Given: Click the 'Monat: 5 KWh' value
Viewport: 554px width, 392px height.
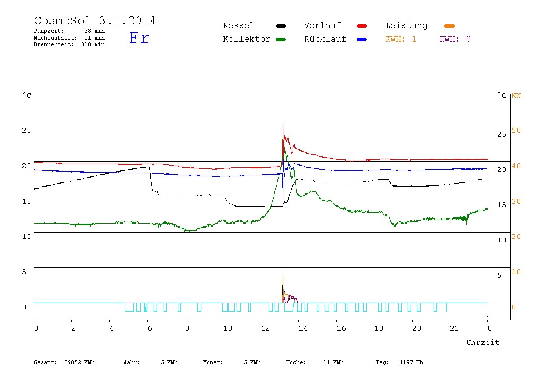Looking at the screenshot, I should [x=232, y=362].
